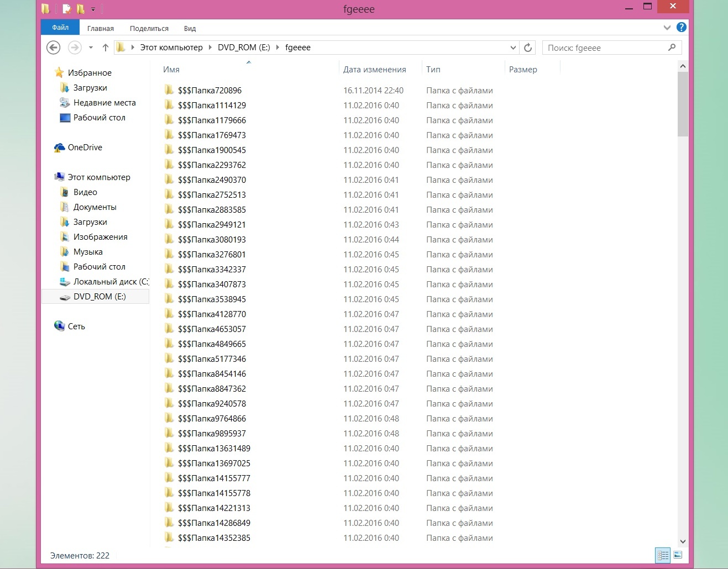
Task: Switch to large thumbnails view icon
Action: [678, 555]
